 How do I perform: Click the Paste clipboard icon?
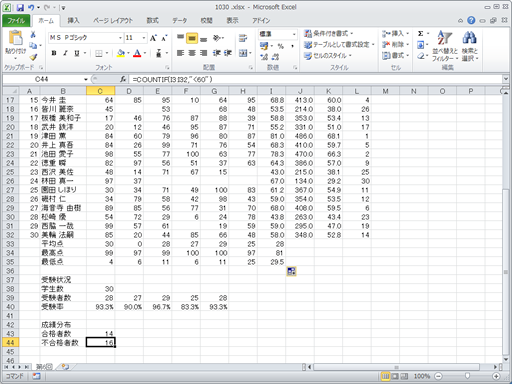(15, 38)
